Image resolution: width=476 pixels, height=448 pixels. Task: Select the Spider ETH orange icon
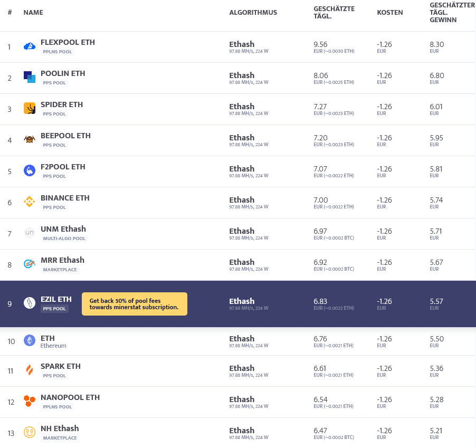point(30,108)
